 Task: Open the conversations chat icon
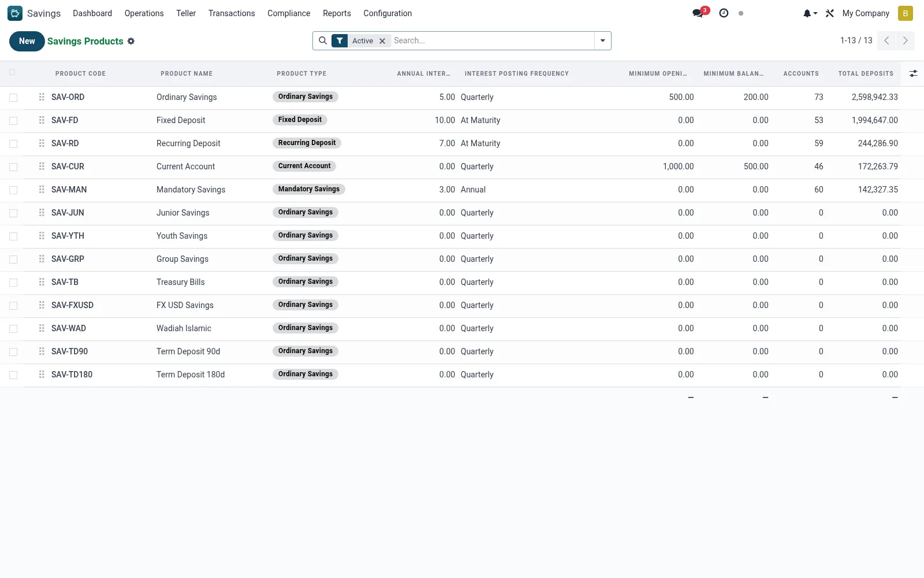[x=698, y=13]
